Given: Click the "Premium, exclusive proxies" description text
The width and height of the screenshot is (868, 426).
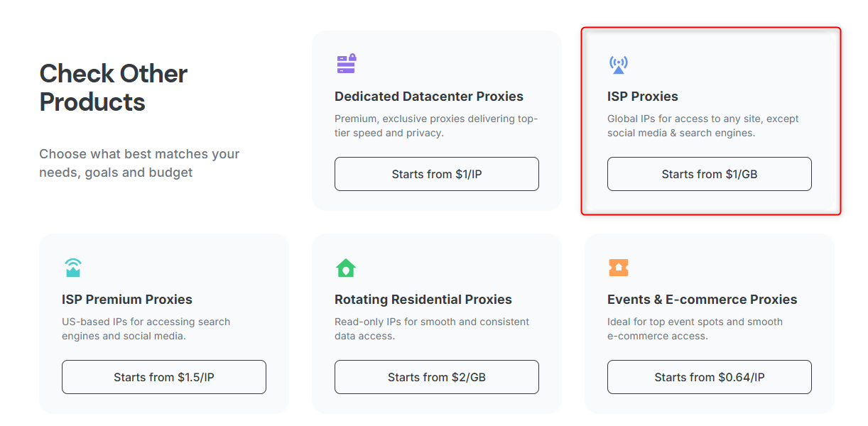Looking at the screenshot, I should pyautogui.click(x=436, y=126).
